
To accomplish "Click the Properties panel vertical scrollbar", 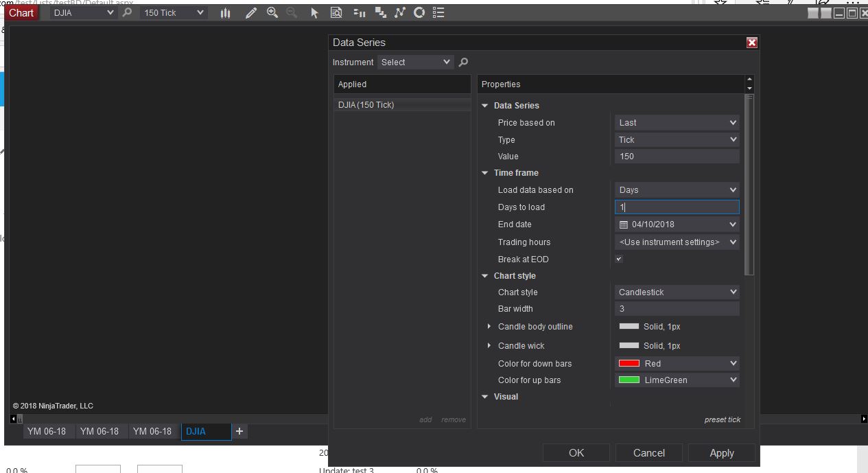I will click(749, 185).
